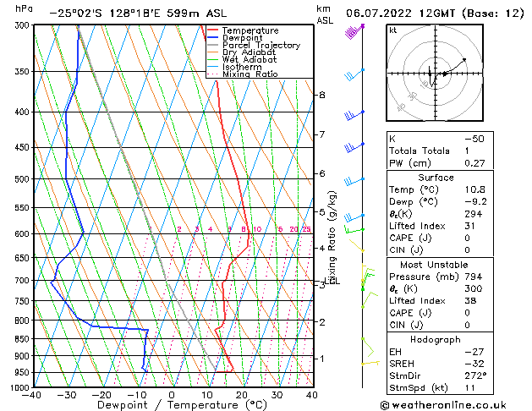This screenshot has height=411, width=532.
Task: Click the Surface section heading
Action: click(x=436, y=178)
